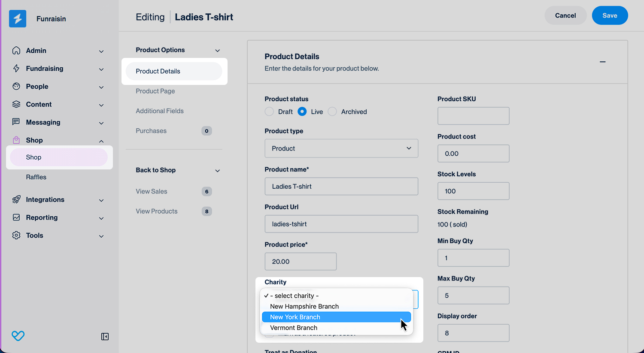Collapse the Product Options section chevron

(218, 51)
